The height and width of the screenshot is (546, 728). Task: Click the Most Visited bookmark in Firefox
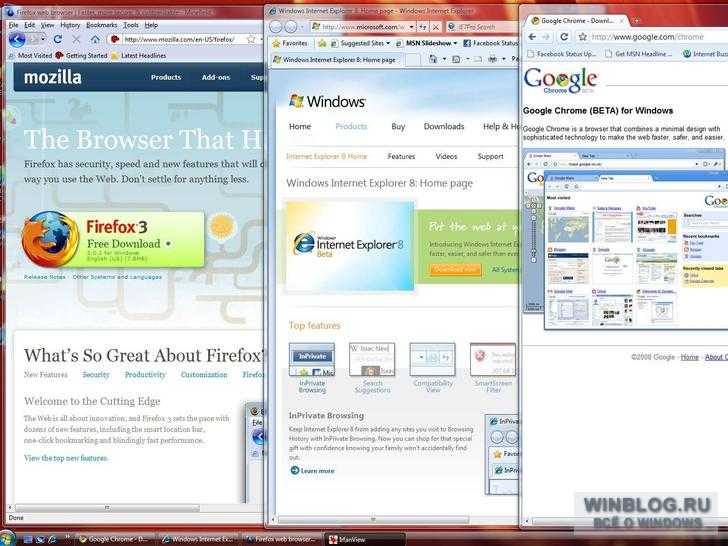pyautogui.click(x=30, y=55)
